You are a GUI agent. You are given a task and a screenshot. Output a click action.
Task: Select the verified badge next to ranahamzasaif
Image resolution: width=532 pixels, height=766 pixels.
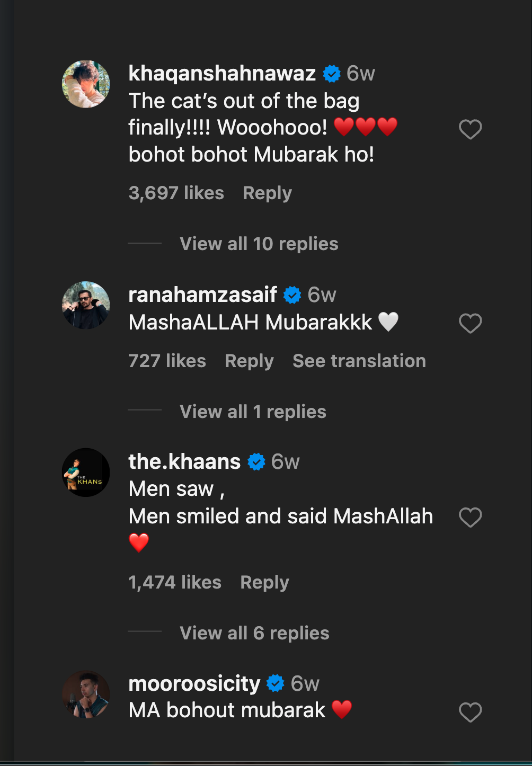(291, 295)
